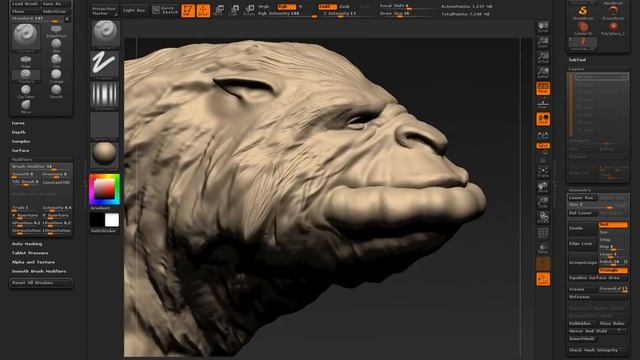Image resolution: width=640 pixels, height=360 pixels.
Task: Pick the Smooth brush
Action: click(56, 91)
